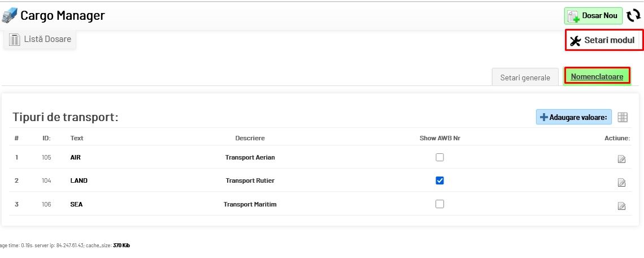Click the refresh arrows icon

coord(633,16)
